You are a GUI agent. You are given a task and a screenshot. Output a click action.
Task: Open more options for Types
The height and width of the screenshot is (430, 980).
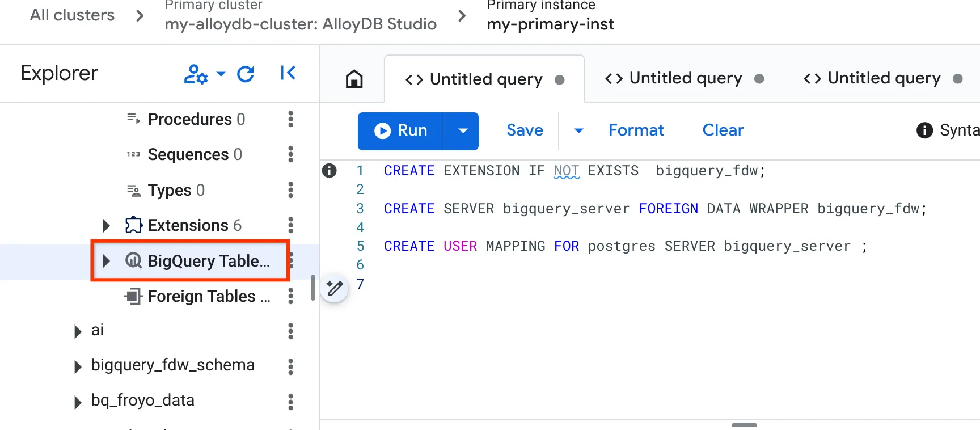[x=291, y=190]
